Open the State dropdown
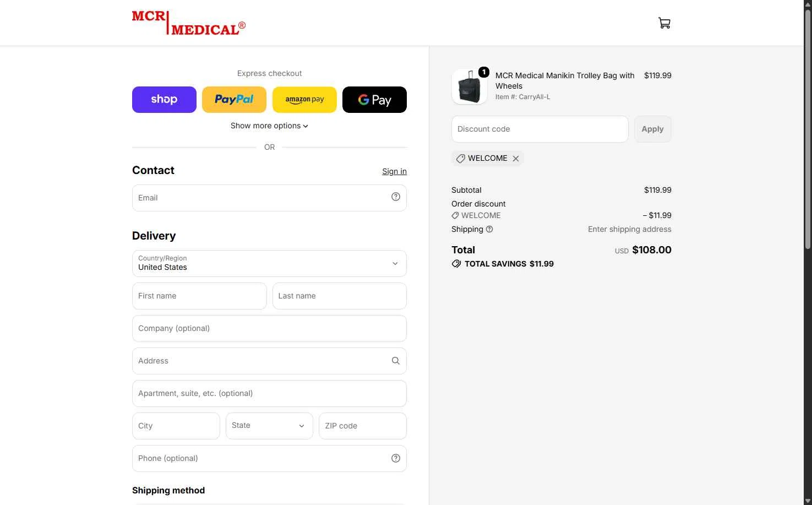812x505 pixels. pos(269,426)
